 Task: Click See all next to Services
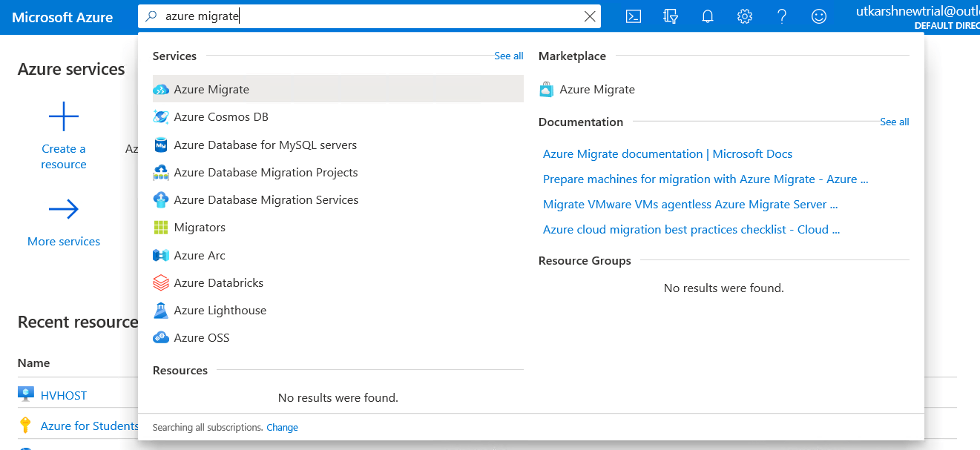509,56
